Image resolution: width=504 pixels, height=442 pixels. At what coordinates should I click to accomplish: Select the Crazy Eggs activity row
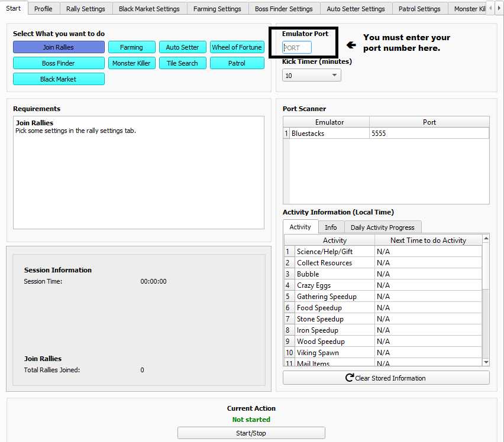click(383, 285)
